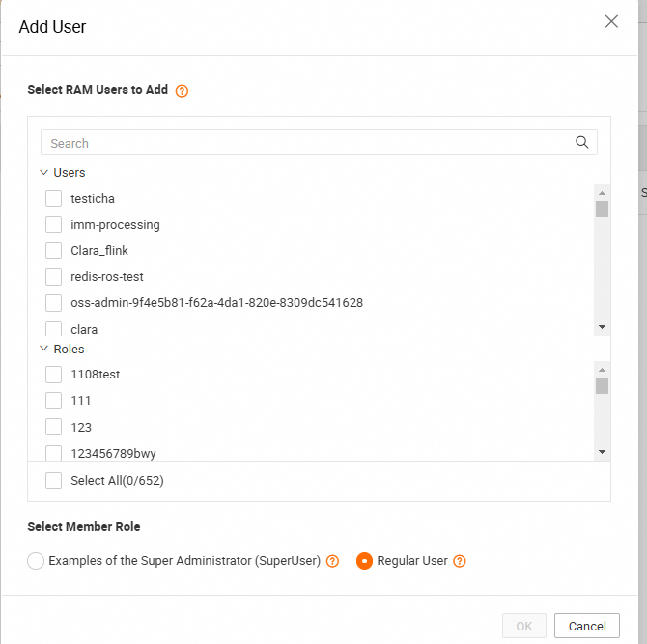Tick the Clara_flink user checkbox
Image resolution: width=647 pixels, height=644 pixels.
coord(54,251)
